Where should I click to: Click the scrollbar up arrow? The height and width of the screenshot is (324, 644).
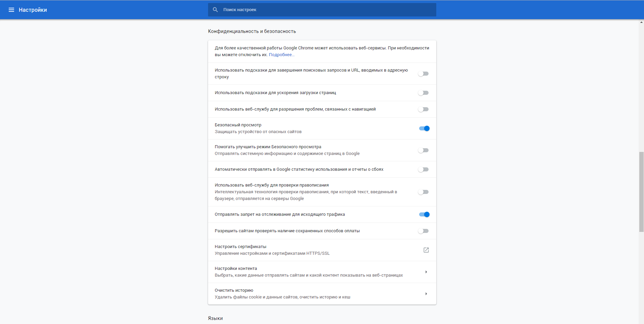click(641, 23)
